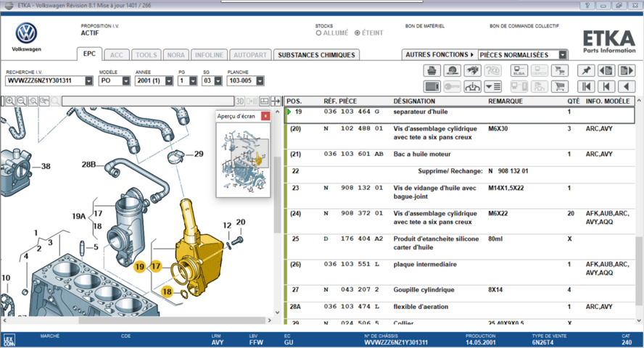Image resolution: width=644 pixels, height=348 pixels.
Task: Open the info gauge icon
Action: [473, 86]
